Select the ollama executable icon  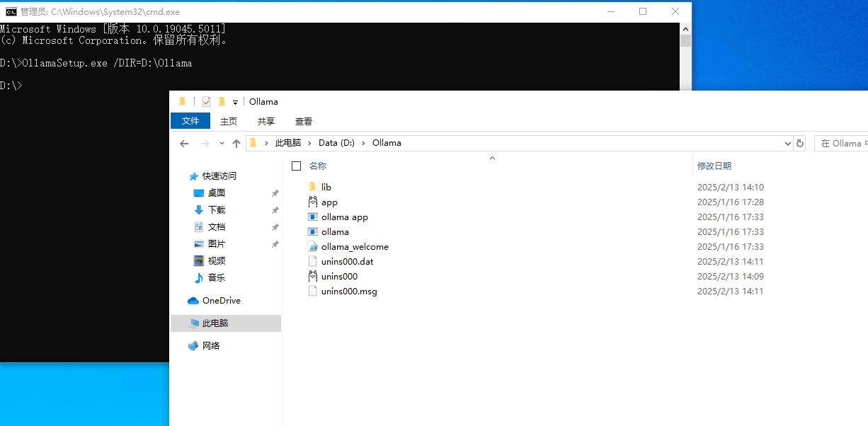[x=313, y=231]
